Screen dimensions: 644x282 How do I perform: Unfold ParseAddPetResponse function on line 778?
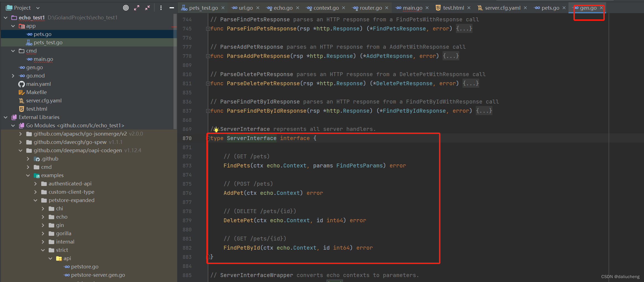click(208, 56)
